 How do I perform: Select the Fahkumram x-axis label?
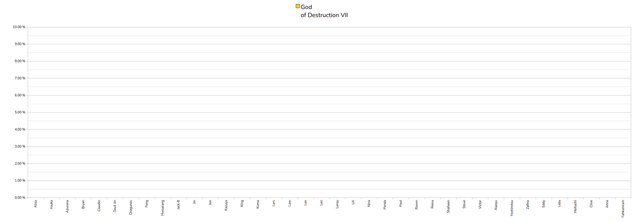[623, 208]
